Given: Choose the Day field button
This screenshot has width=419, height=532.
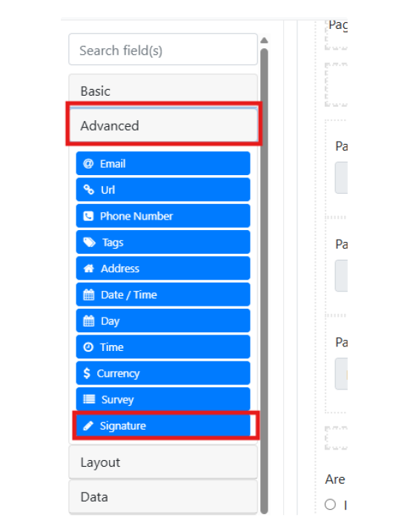Looking at the screenshot, I should [x=163, y=321].
